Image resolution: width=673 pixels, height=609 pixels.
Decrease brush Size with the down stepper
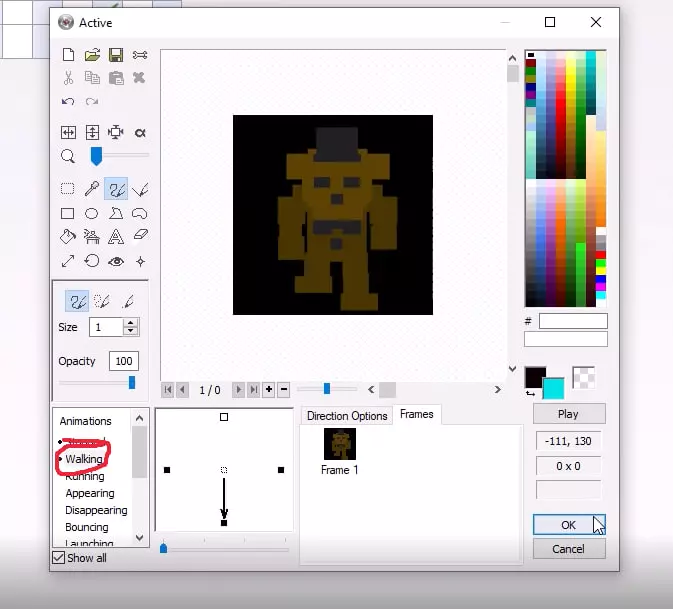click(130, 331)
